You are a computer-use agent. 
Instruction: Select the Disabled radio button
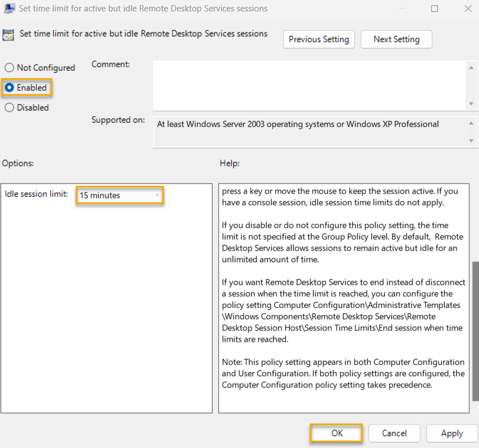pyautogui.click(x=9, y=107)
